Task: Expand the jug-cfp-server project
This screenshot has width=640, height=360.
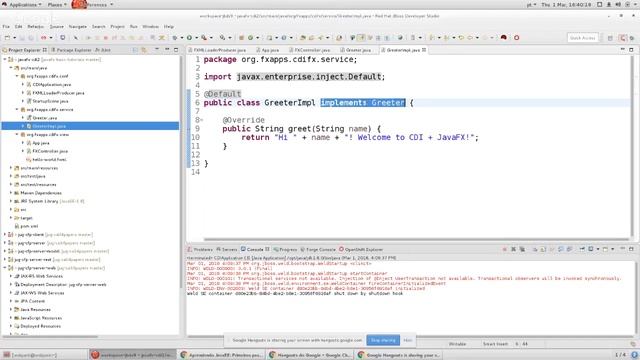Action: [5, 242]
